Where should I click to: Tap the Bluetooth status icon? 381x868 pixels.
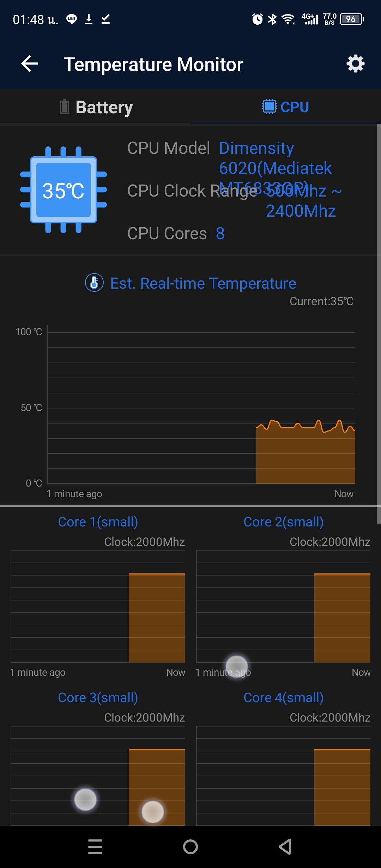272,19
